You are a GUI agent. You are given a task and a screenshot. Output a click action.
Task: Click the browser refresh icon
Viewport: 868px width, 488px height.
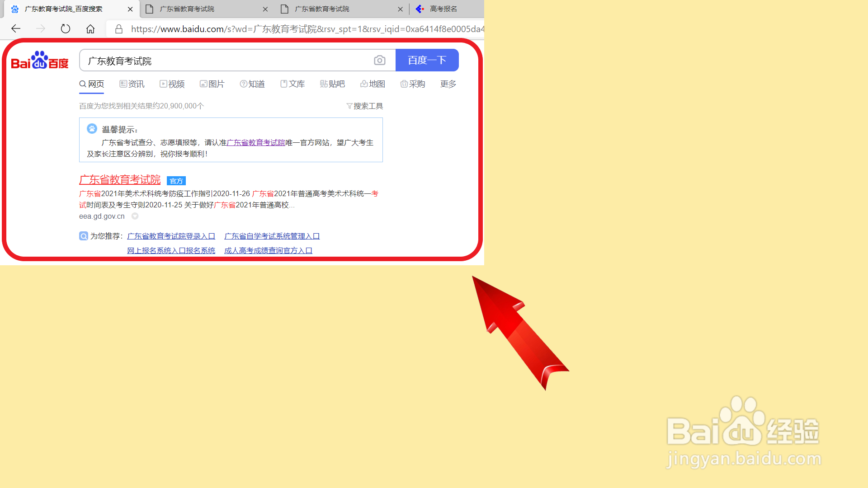pyautogui.click(x=66, y=29)
